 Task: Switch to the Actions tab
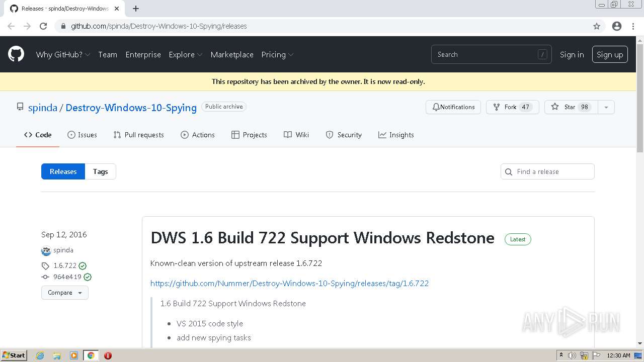198,135
